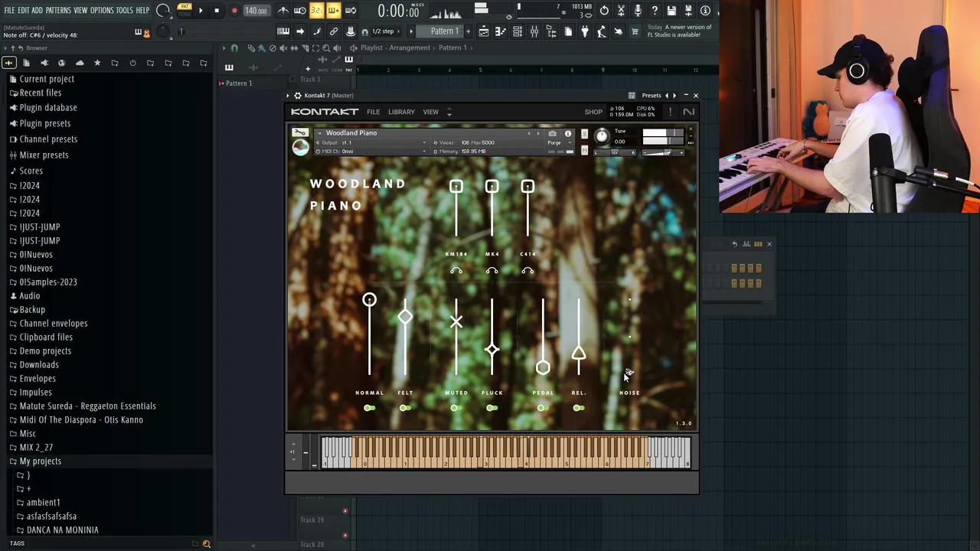
Task: Toggle the MUTED layer on/off switch
Action: pos(456,408)
